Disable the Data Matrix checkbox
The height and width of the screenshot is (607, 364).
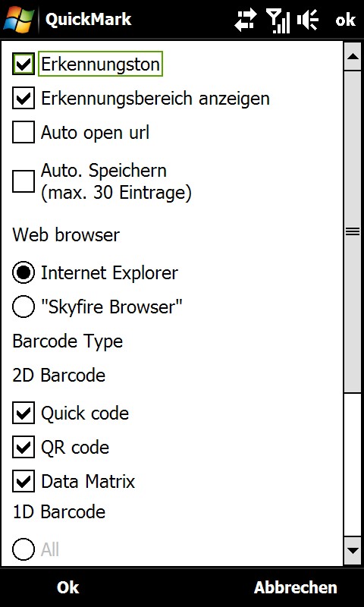pos(24,481)
